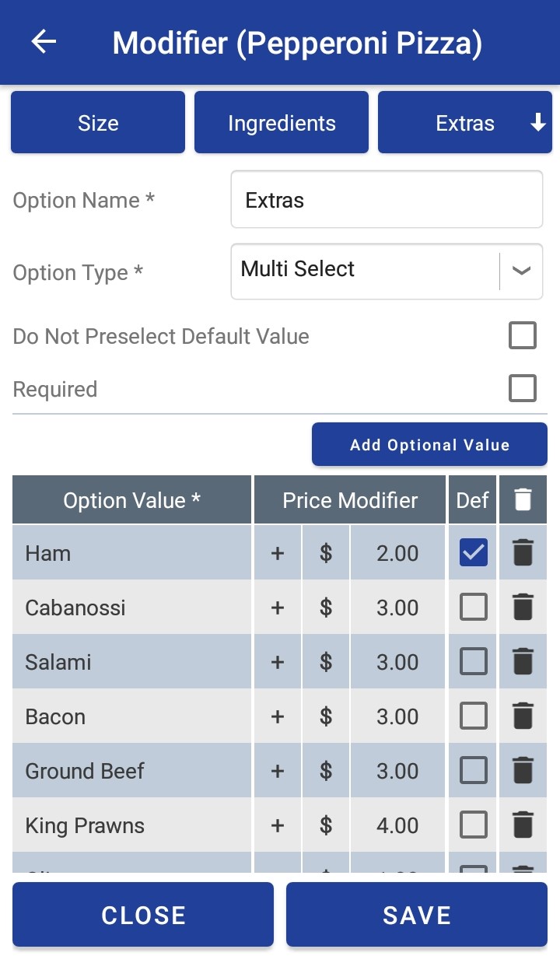Delete the Ham option row
Screen dimensions: 560x956
click(x=523, y=553)
